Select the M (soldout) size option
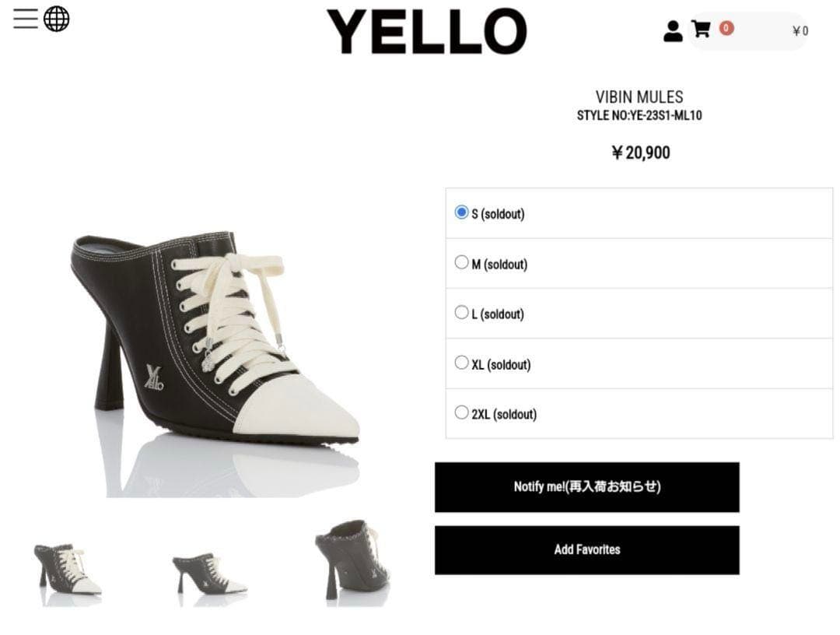 coord(461,262)
